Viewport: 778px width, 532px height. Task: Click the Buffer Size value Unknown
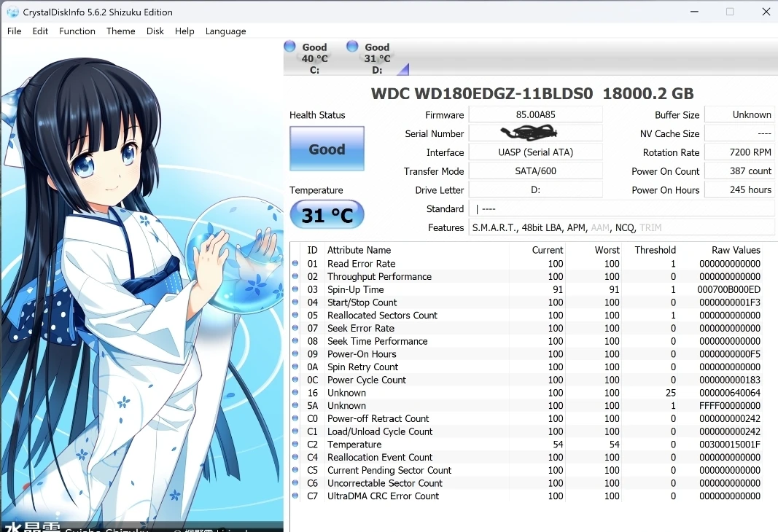[739, 114]
